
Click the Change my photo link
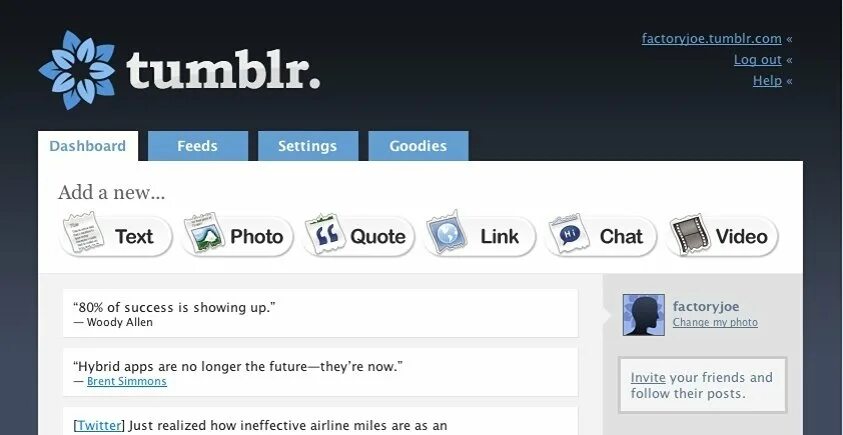click(715, 323)
